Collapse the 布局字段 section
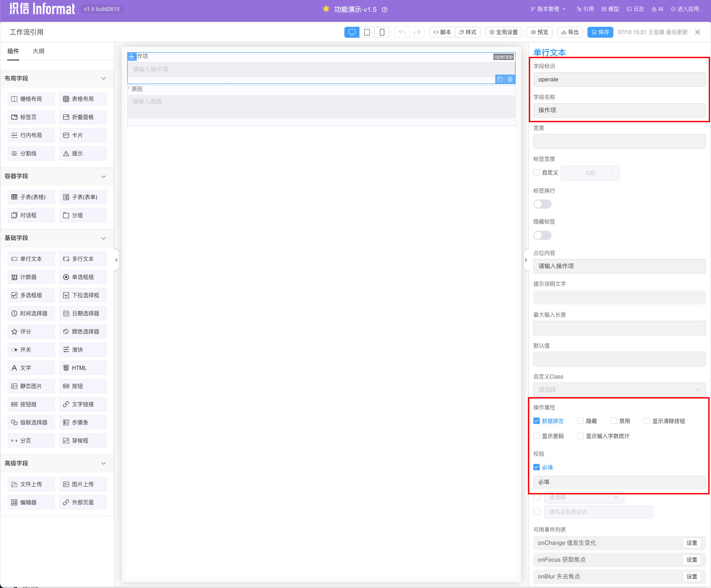 pyautogui.click(x=103, y=79)
